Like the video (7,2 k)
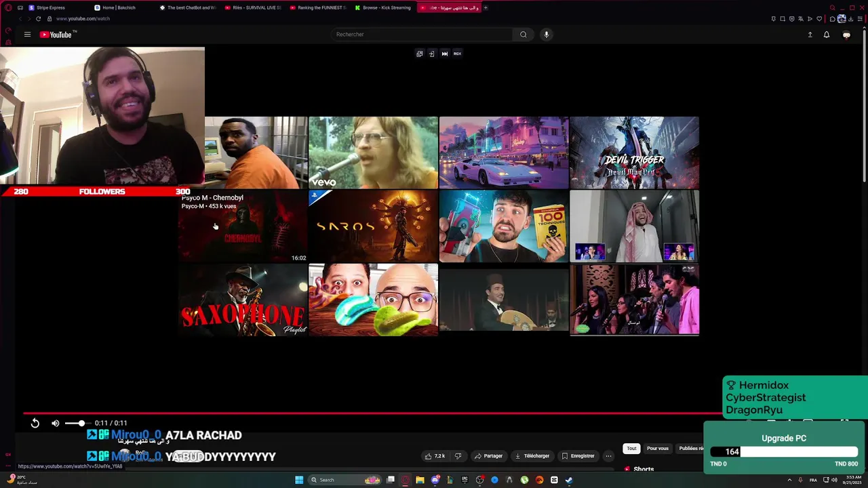The height and width of the screenshot is (488, 868). tap(435, 456)
